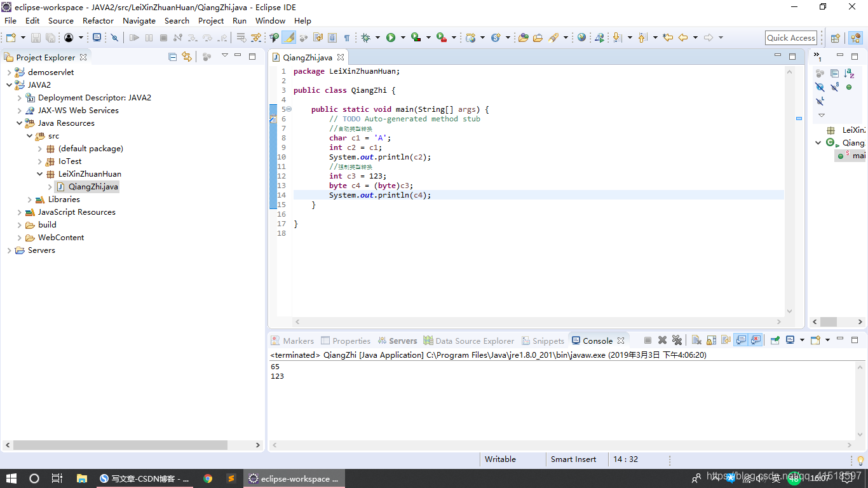The width and height of the screenshot is (868, 488).
Task: Click the Windows Start button
Action: [x=11, y=478]
